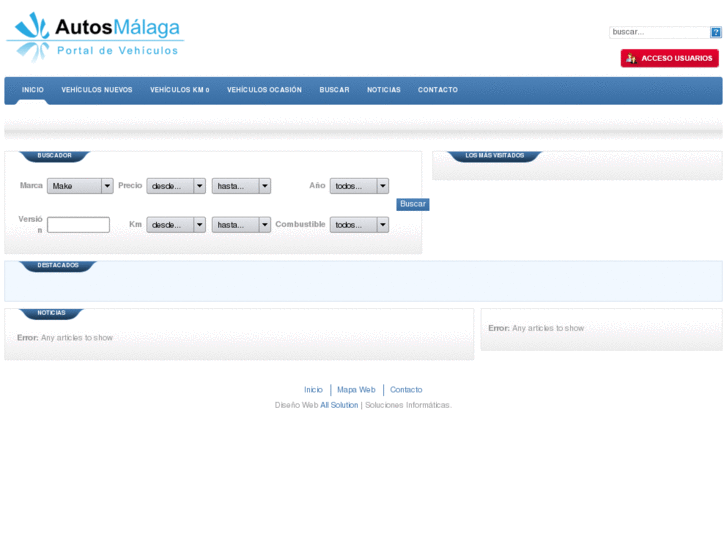Open the Km hasta dropdown

(242, 225)
